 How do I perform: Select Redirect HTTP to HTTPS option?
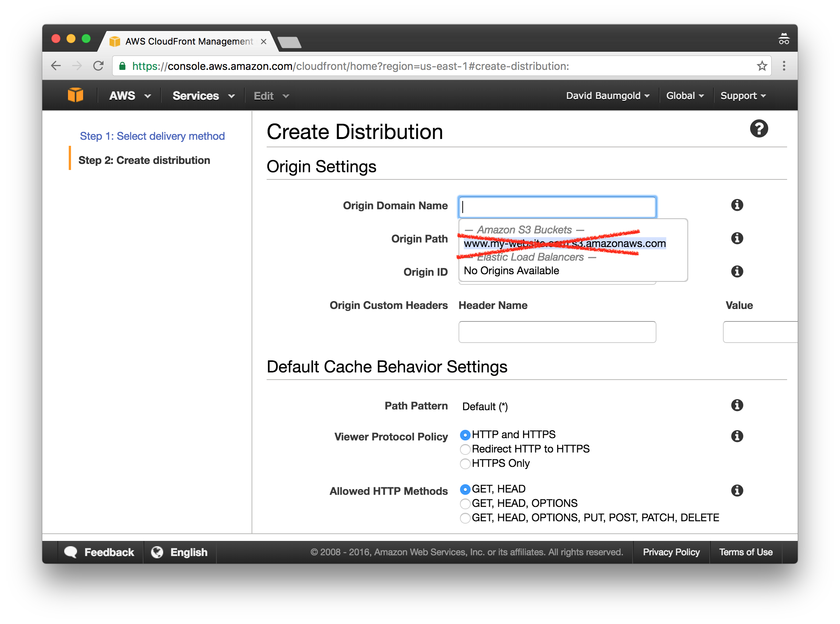pos(465,449)
